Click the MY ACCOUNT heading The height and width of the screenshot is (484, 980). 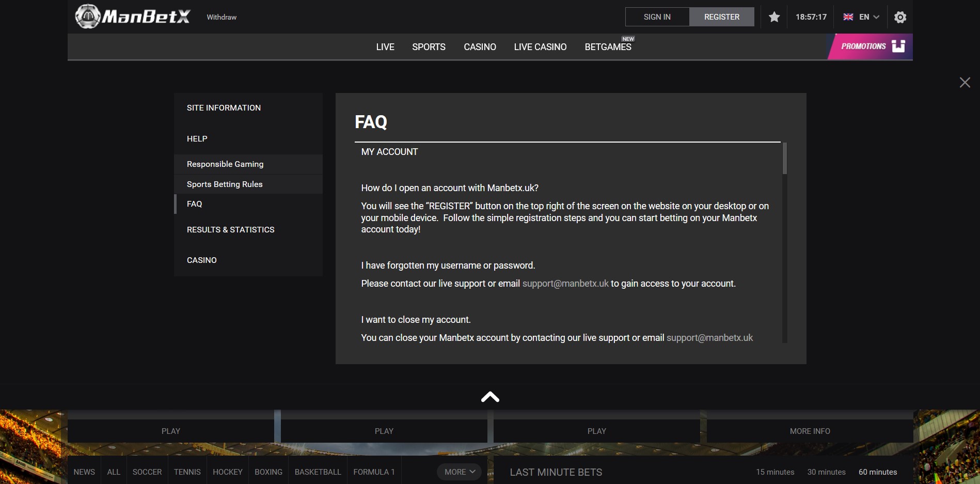click(389, 152)
